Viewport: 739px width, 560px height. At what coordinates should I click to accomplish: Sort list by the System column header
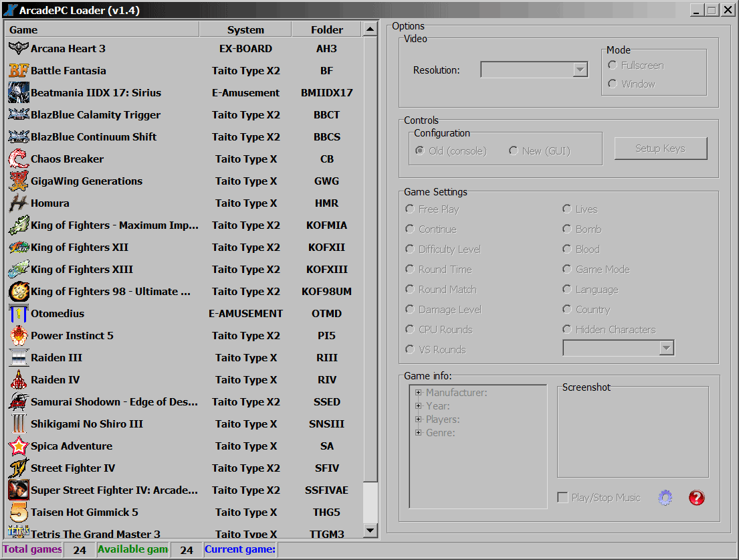[x=245, y=29]
